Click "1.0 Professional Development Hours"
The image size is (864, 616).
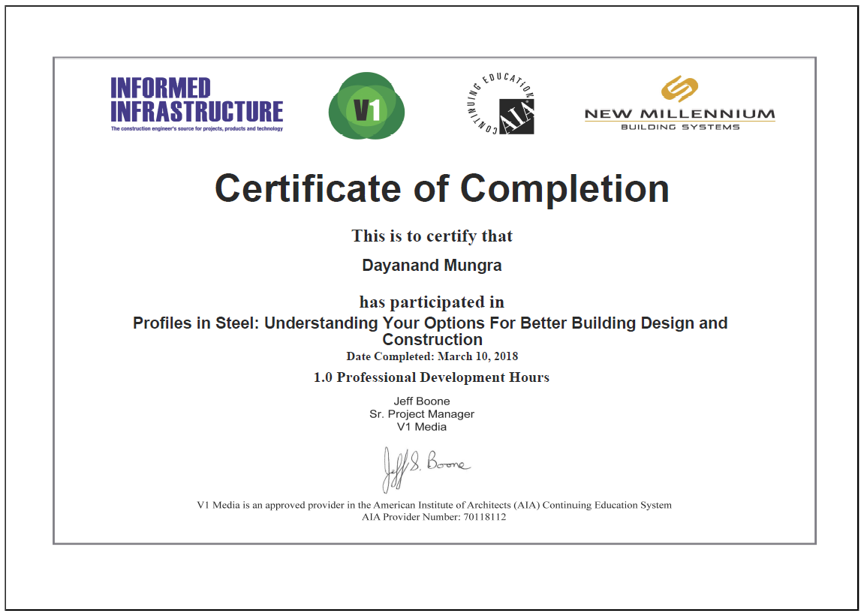tap(432, 377)
